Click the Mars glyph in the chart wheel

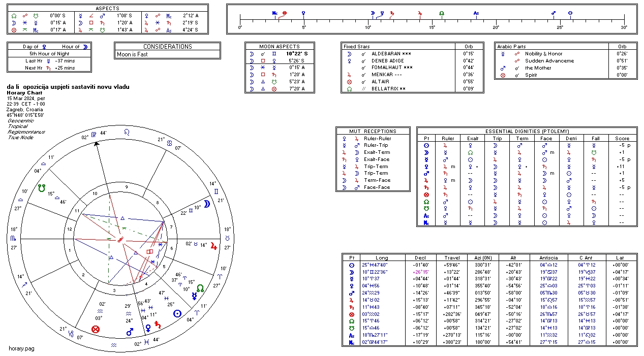coord(130,332)
